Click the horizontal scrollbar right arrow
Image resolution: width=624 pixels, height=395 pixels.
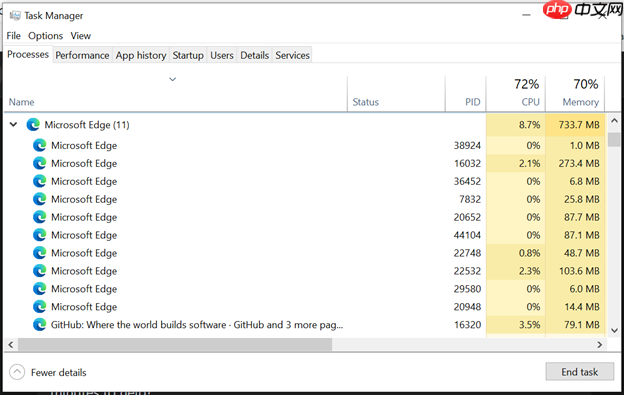[600, 344]
